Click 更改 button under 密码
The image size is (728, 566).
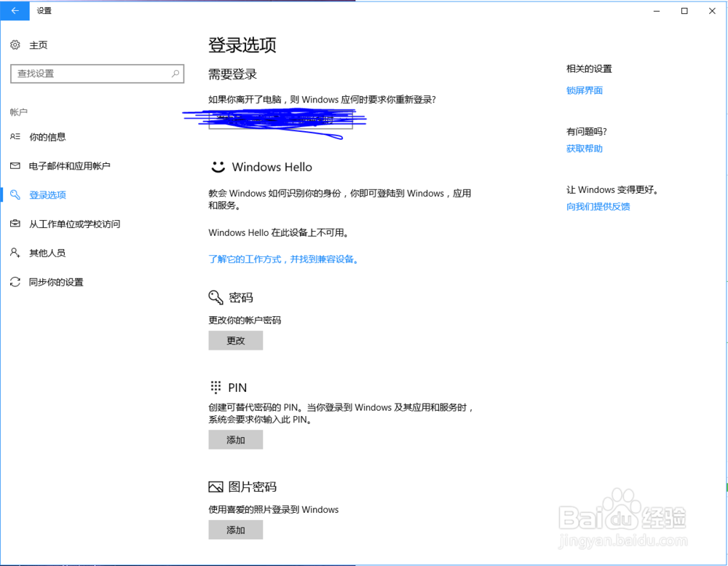[235, 341]
